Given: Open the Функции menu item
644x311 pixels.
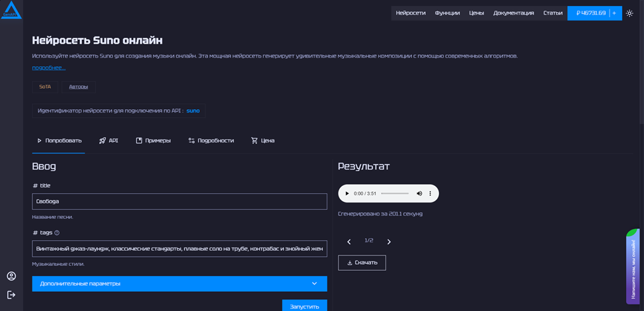Looking at the screenshot, I should click(x=447, y=13).
